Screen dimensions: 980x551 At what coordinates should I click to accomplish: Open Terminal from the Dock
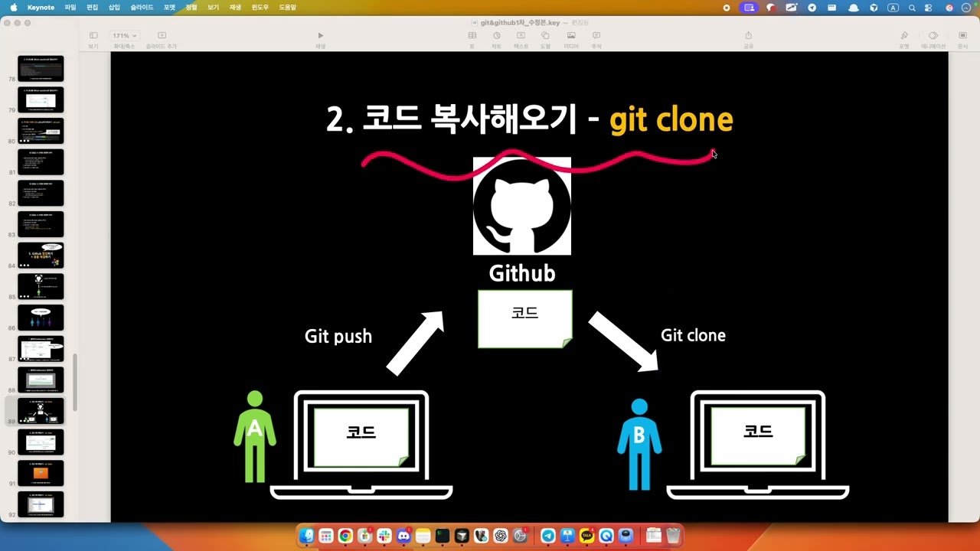click(x=443, y=536)
